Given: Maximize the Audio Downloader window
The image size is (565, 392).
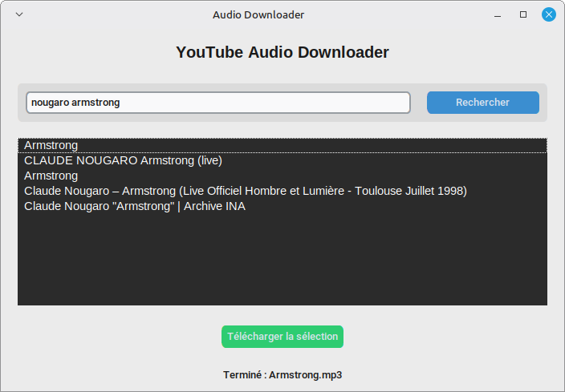Looking at the screenshot, I should [523, 14].
